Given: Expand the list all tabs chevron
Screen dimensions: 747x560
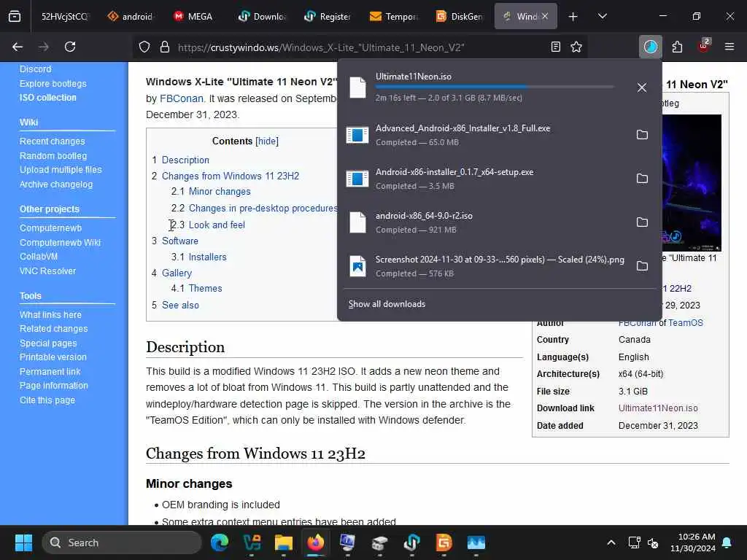Looking at the screenshot, I should coord(603,17).
